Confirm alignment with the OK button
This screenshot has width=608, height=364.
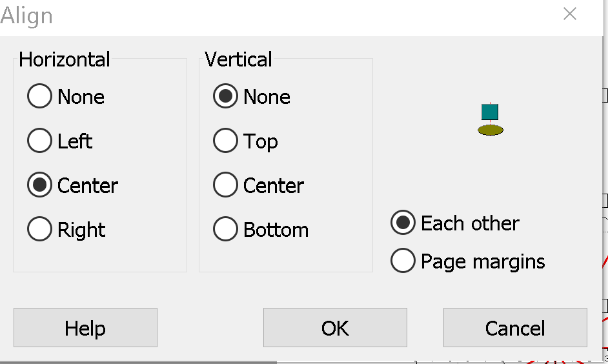click(335, 328)
